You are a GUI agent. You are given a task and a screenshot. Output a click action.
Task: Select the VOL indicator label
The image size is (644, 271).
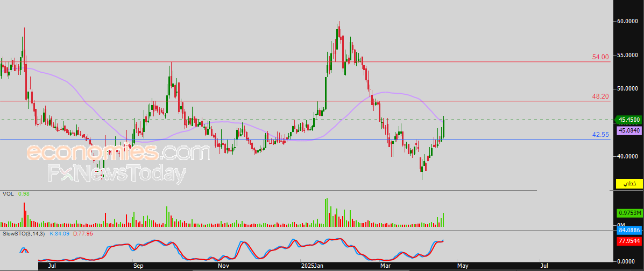coord(8,193)
